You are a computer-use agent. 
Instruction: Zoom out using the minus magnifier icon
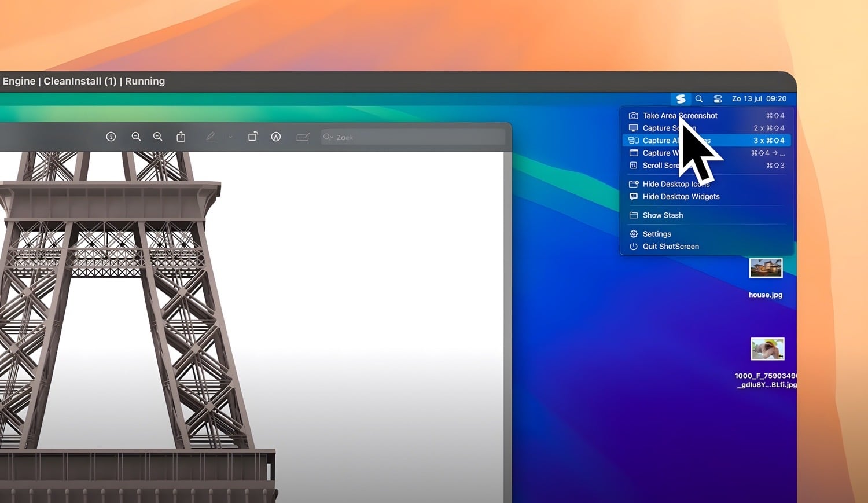click(x=136, y=137)
